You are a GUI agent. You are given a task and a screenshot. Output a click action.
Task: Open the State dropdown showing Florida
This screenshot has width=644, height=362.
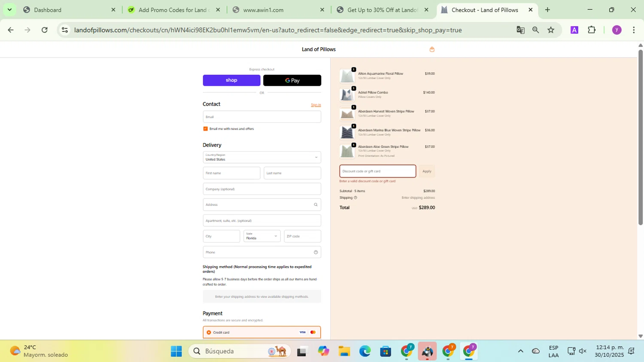coord(262,236)
